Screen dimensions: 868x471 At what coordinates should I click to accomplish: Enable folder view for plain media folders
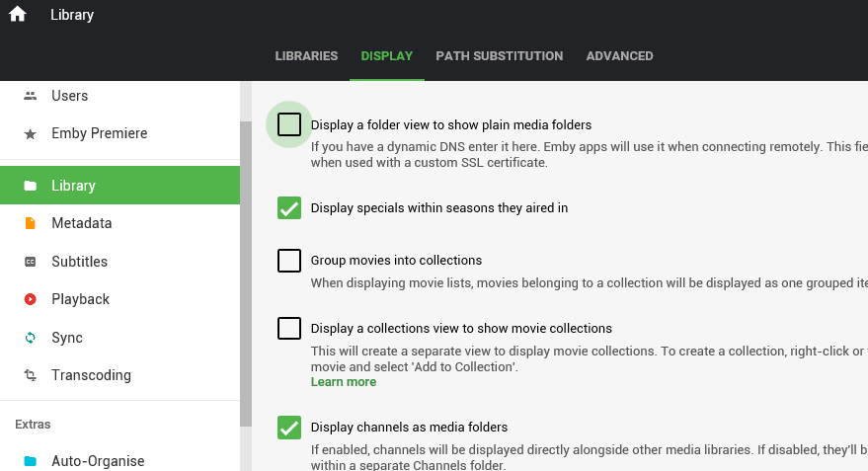coord(289,124)
